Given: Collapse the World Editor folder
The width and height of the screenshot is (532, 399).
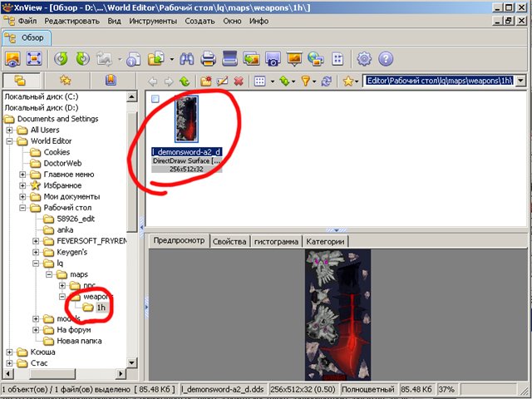Looking at the screenshot, I should point(9,141).
